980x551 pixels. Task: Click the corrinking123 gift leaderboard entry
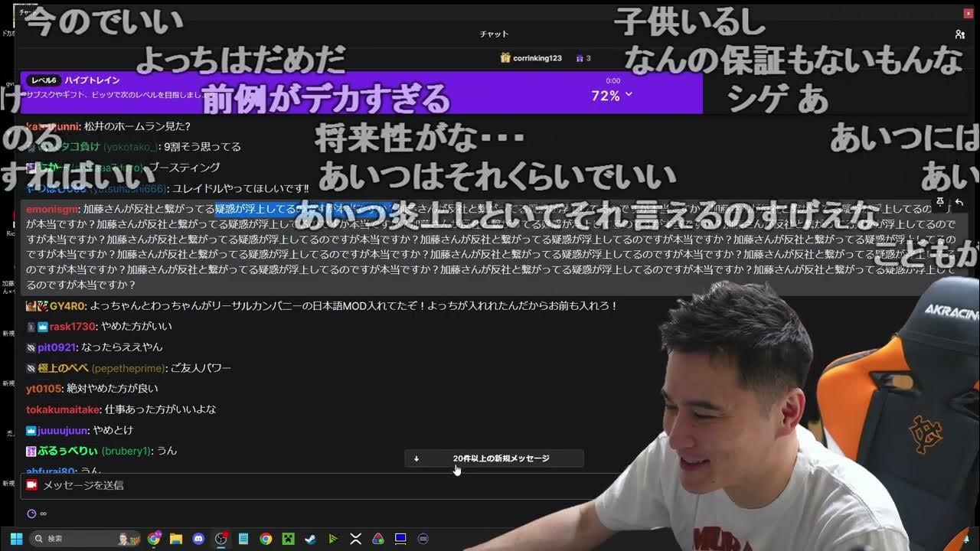531,58
